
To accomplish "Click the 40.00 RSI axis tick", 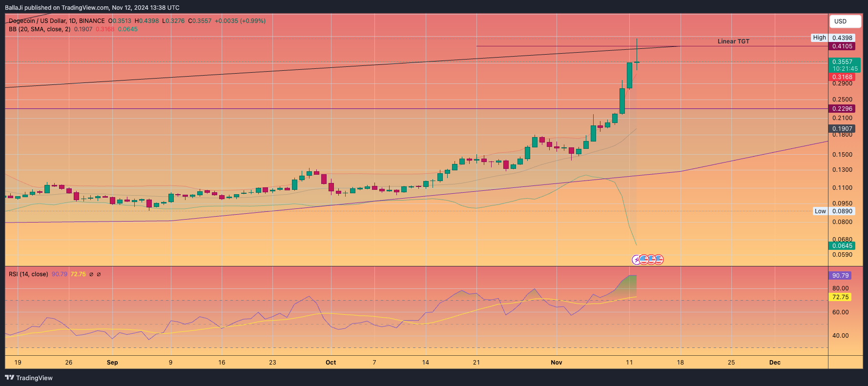I will pyautogui.click(x=841, y=336).
